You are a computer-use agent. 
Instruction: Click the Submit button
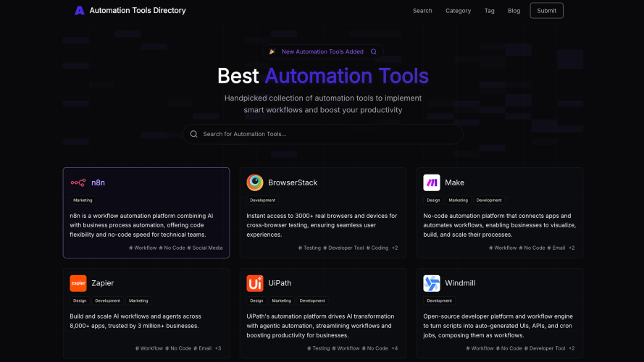point(546,11)
